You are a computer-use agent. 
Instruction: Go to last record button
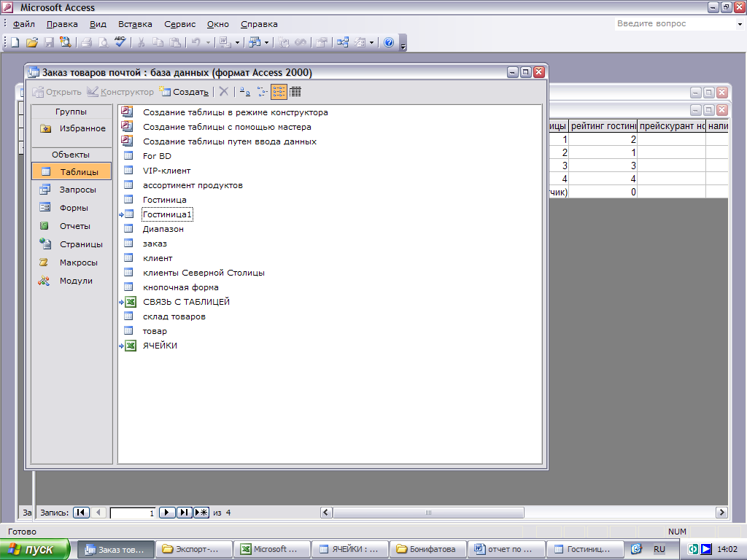coord(184,513)
